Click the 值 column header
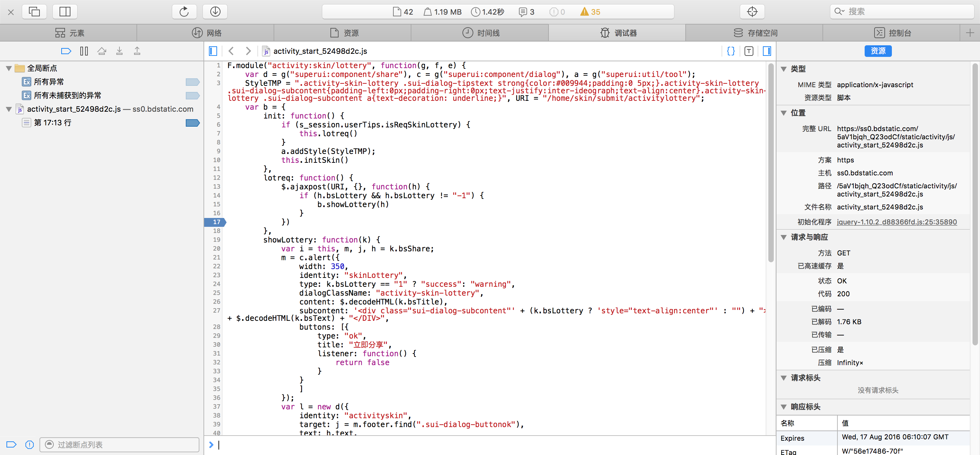Viewport: 980px width, 455px height. click(x=903, y=423)
